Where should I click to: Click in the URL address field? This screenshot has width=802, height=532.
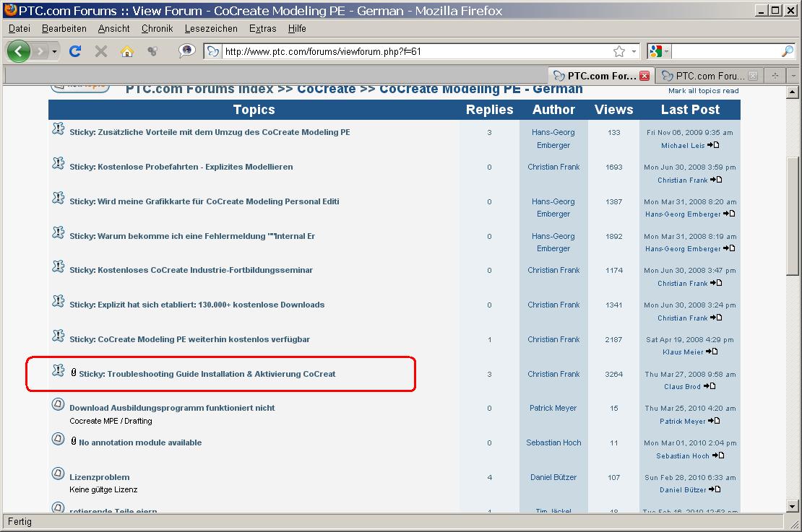[x=417, y=51]
